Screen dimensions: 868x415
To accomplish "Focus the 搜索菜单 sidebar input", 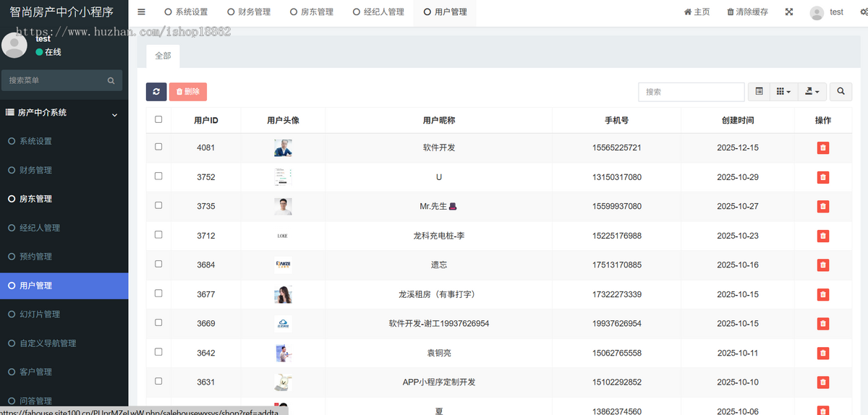I will tap(53, 81).
